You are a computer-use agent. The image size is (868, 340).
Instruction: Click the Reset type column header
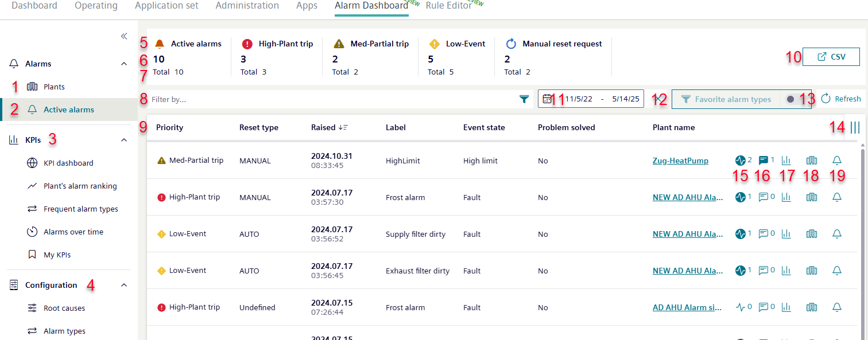[x=259, y=127]
